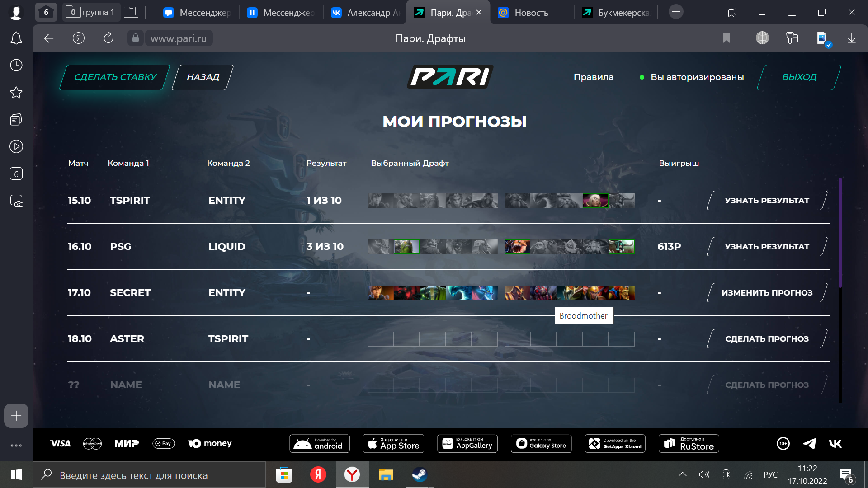This screenshot has width=868, height=488.
Task: Open Правила link
Action: (x=594, y=77)
